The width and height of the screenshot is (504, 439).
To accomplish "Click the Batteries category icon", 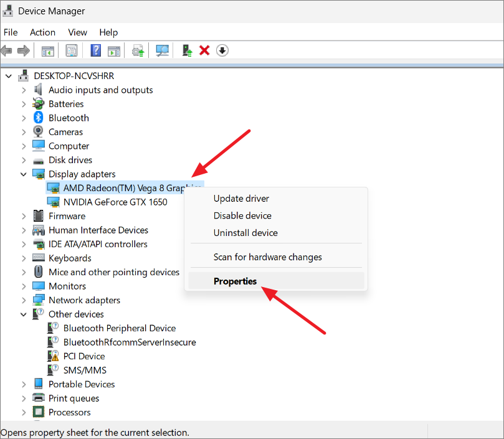I will coord(38,103).
